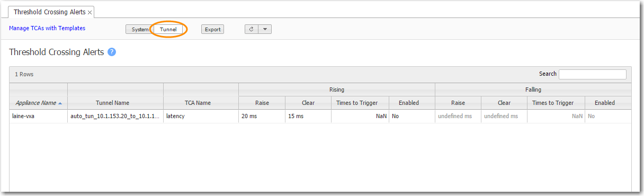Sort by Falling Enabled column header
Viewport: 644px width, 196px height.
(608, 103)
